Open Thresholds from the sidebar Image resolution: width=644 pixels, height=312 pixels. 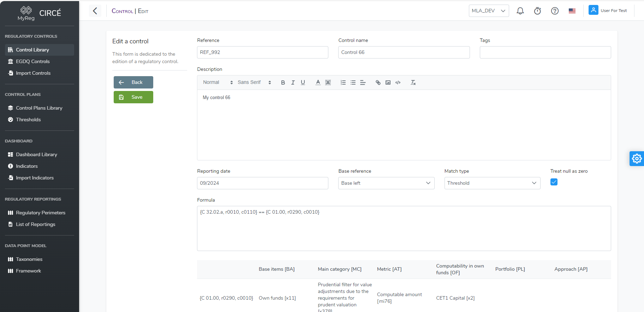click(x=28, y=120)
